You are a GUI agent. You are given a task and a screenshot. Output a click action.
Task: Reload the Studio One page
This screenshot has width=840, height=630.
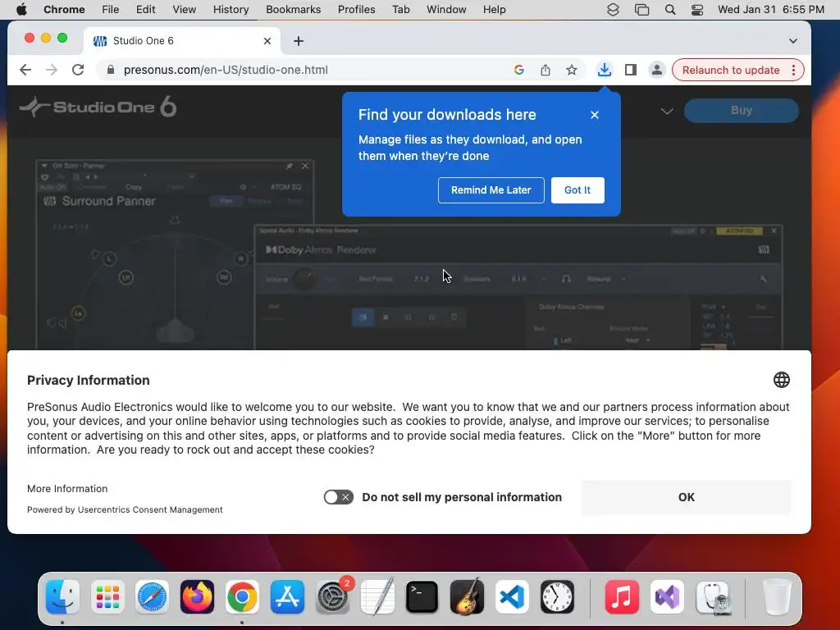[x=78, y=71]
